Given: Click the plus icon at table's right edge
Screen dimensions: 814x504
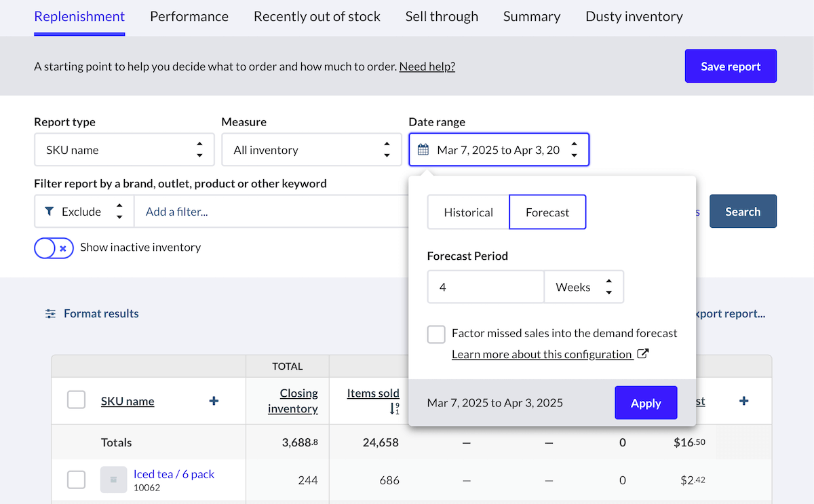Looking at the screenshot, I should (x=743, y=401).
